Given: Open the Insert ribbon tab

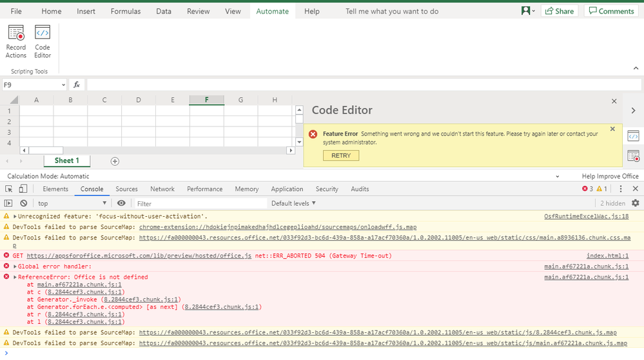Looking at the screenshot, I should tap(86, 12).
